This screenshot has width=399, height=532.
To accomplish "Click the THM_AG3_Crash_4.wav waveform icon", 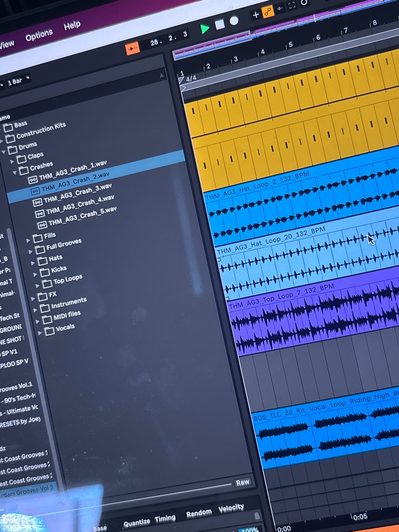I will coord(40,214).
